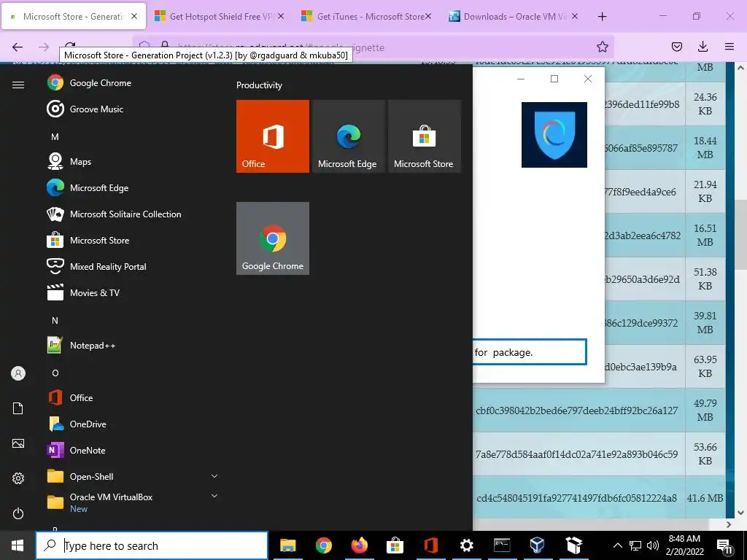Click the taskbar search box
The width and height of the screenshot is (747, 560).
coord(152,545)
